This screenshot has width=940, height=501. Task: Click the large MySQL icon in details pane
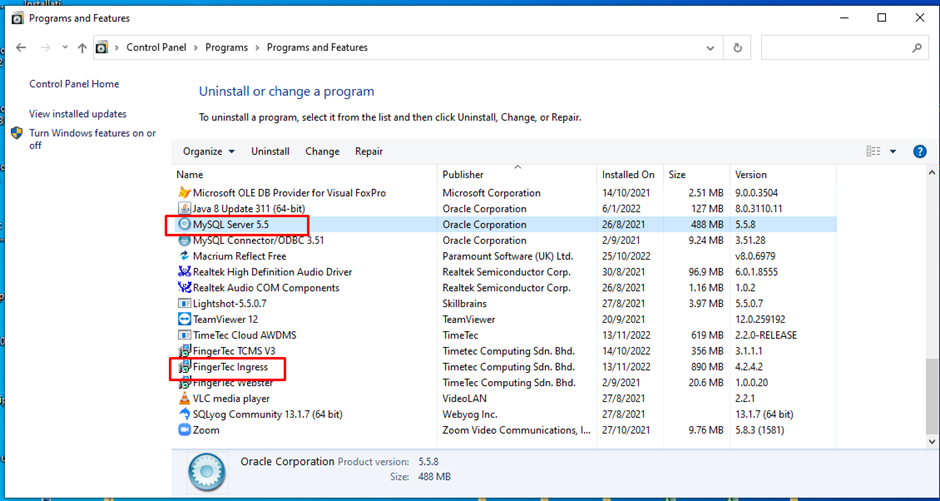[x=206, y=471]
